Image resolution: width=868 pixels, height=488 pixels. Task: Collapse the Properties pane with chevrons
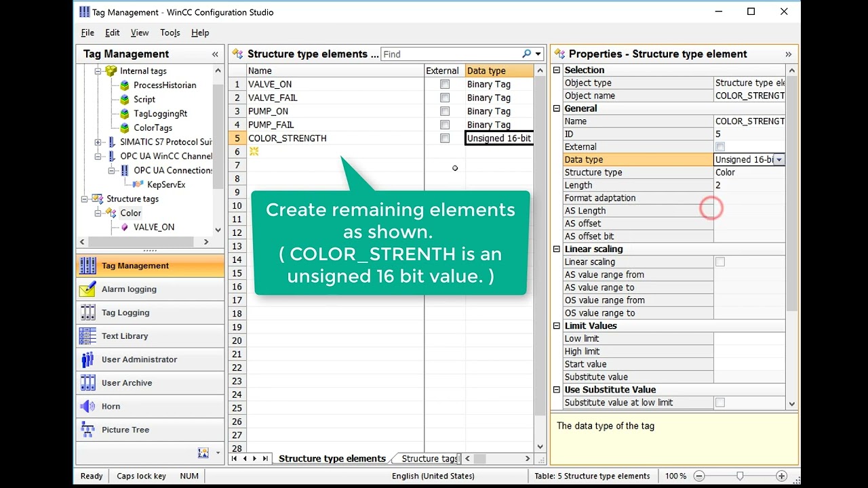pos(788,54)
